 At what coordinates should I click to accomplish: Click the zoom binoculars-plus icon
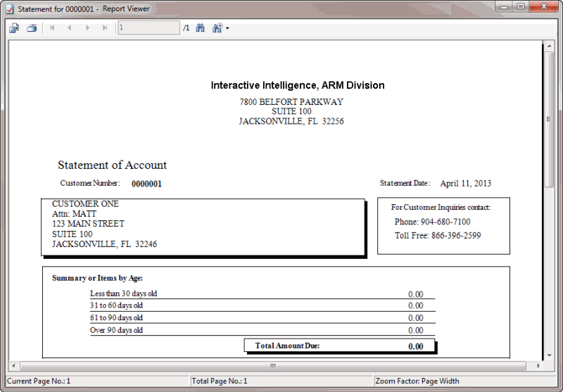point(217,28)
